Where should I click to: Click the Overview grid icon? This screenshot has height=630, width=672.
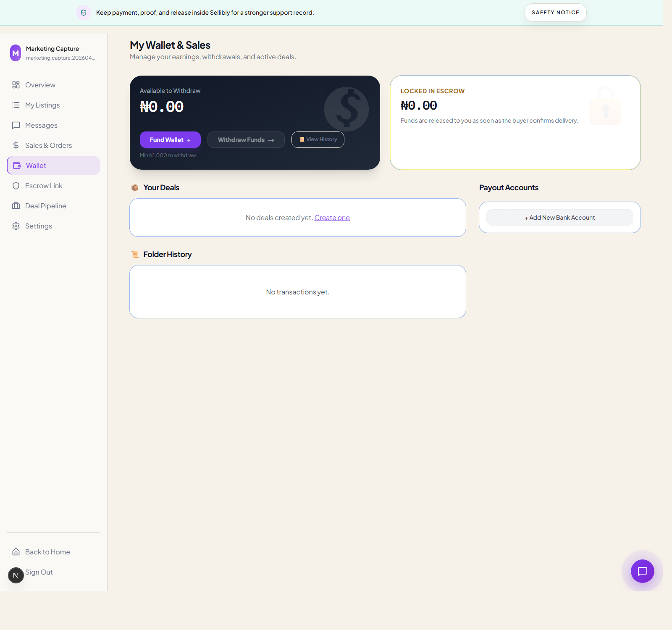[x=16, y=85]
